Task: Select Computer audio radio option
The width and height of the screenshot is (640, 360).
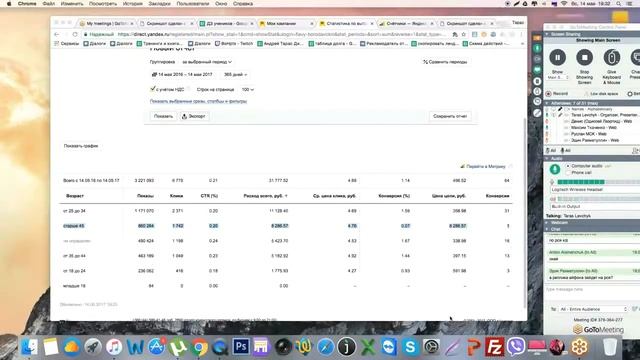Action: tap(568, 166)
